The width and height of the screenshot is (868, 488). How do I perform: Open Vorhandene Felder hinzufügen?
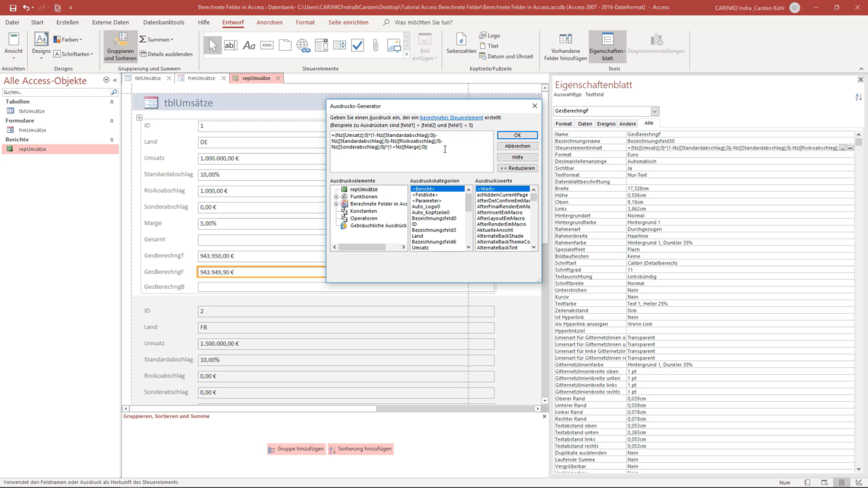pos(565,47)
